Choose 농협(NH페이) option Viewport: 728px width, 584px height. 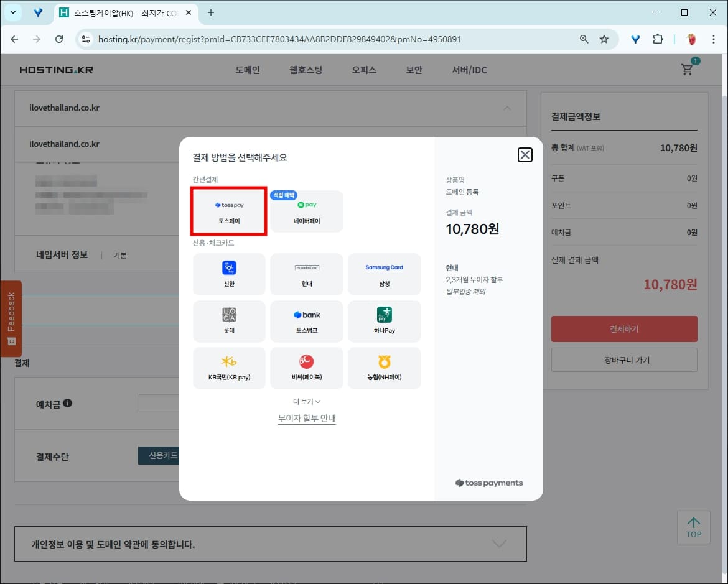coord(384,368)
